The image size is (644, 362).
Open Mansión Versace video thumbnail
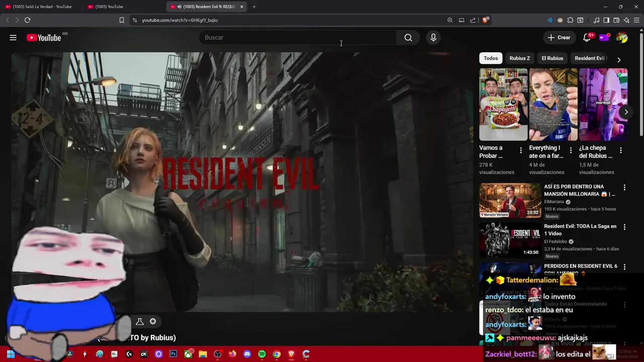tap(510, 201)
